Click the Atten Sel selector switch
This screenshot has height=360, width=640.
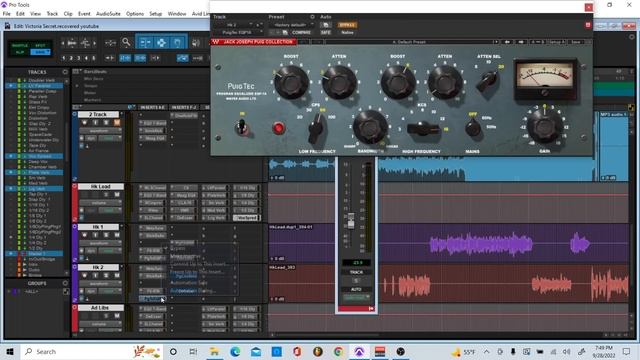(487, 81)
